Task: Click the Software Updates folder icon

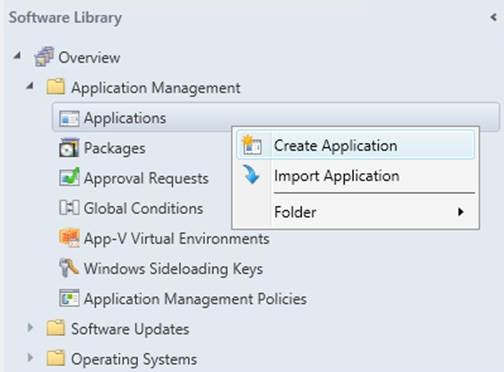Action: click(x=56, y=328)
